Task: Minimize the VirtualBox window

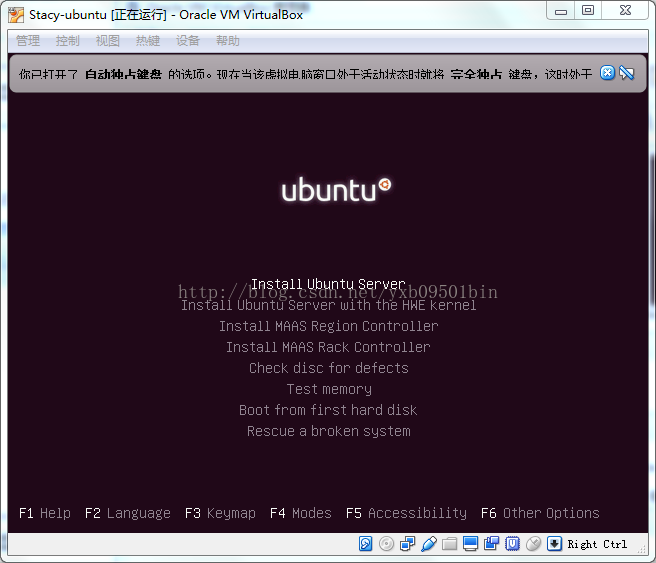Action: pyautogui.click(x=561, y=11)
